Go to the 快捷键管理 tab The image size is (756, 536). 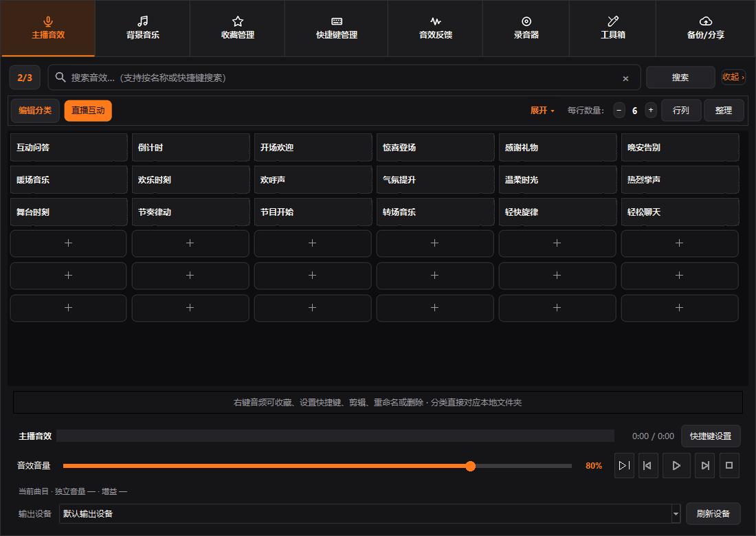[337, 28]
